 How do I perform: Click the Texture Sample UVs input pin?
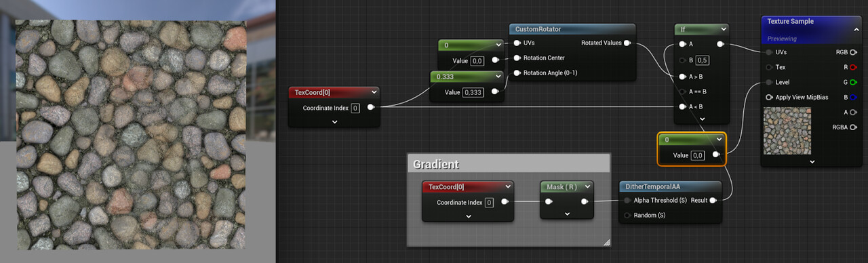click(x=769, y=52)
